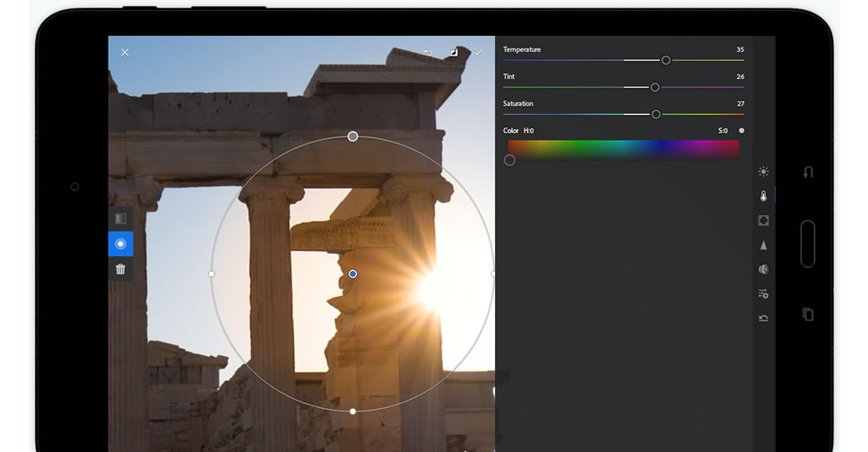The width and height of the screenshot is (868, 452).
Task: Click the S:0 saturation readout
Action: pyautogui.click(x=723, y=131)
